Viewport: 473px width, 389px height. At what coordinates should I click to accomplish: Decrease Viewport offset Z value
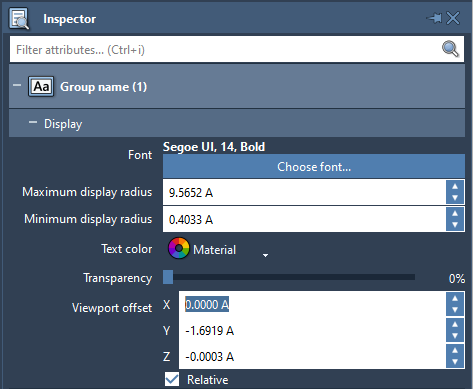tap(455, 362)
